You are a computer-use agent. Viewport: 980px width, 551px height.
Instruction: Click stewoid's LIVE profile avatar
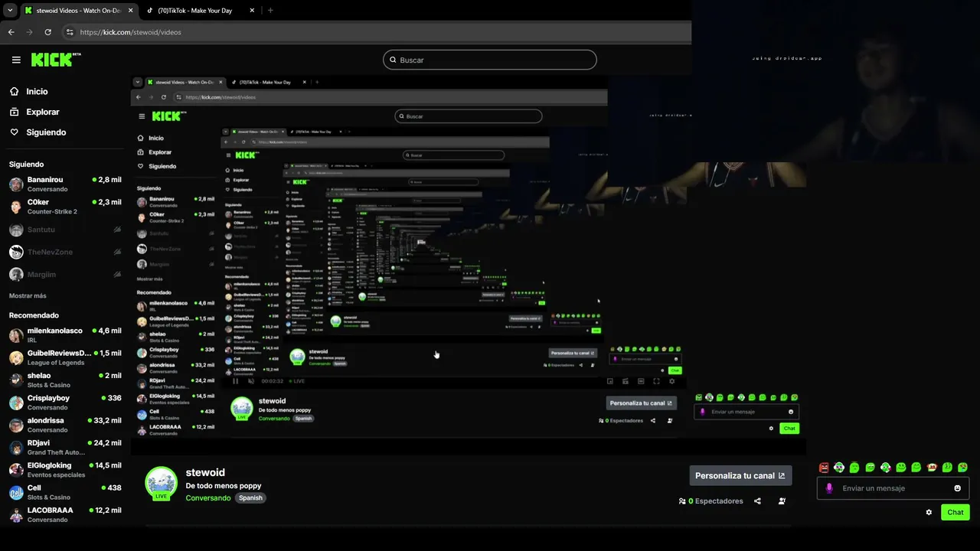(161, 484)
